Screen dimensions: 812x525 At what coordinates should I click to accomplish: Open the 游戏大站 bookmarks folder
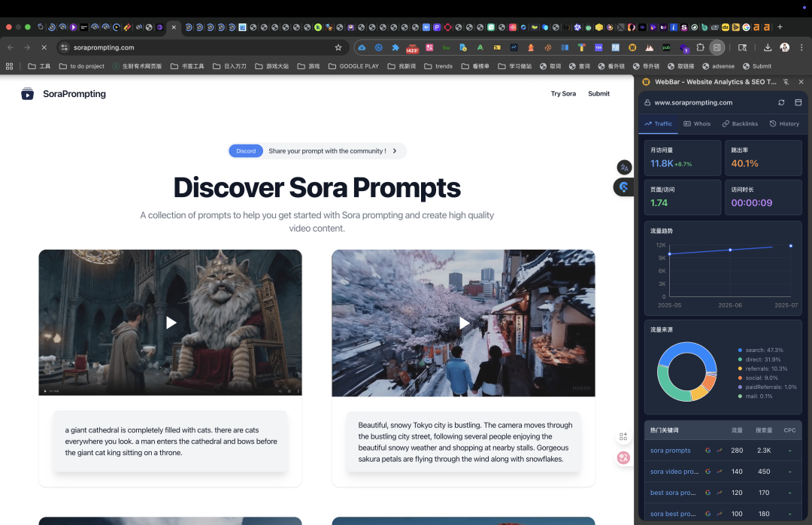272,66
